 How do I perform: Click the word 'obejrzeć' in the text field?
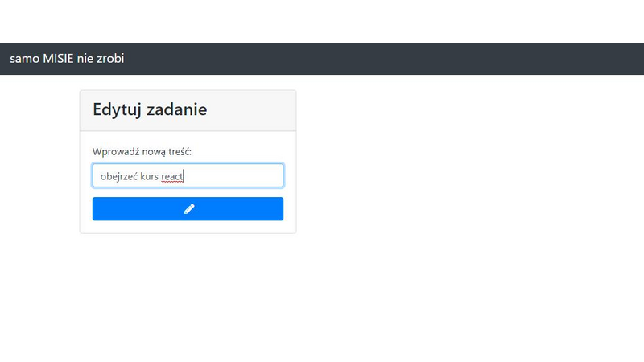pos(119,176)
